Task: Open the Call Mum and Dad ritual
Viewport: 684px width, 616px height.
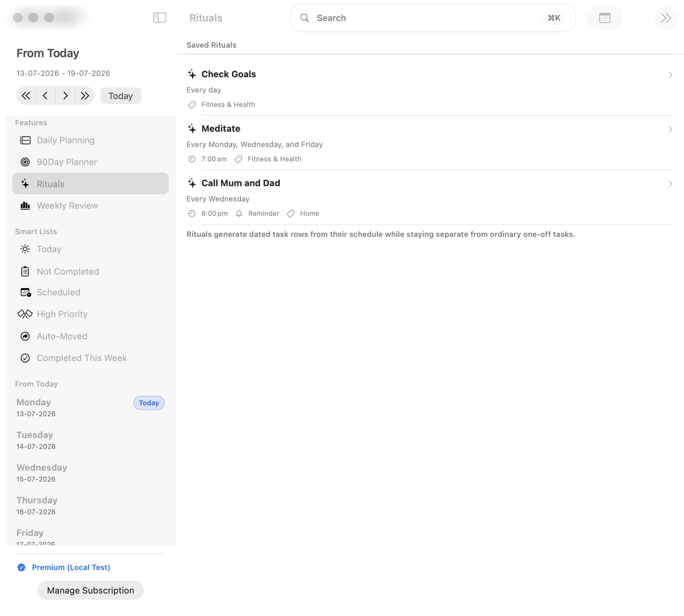Action: point(430,197)
